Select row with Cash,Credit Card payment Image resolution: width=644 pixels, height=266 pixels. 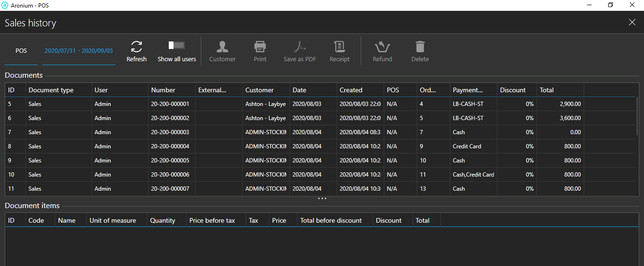pyautogui.click(x=473, y=175)
